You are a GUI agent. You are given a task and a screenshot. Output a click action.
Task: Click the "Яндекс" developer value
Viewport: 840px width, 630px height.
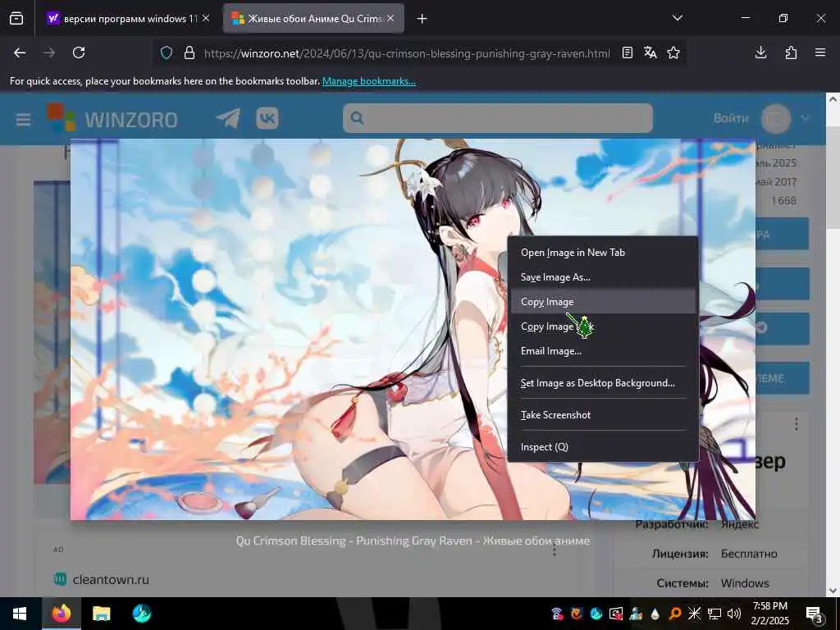[x=740, y=524]
